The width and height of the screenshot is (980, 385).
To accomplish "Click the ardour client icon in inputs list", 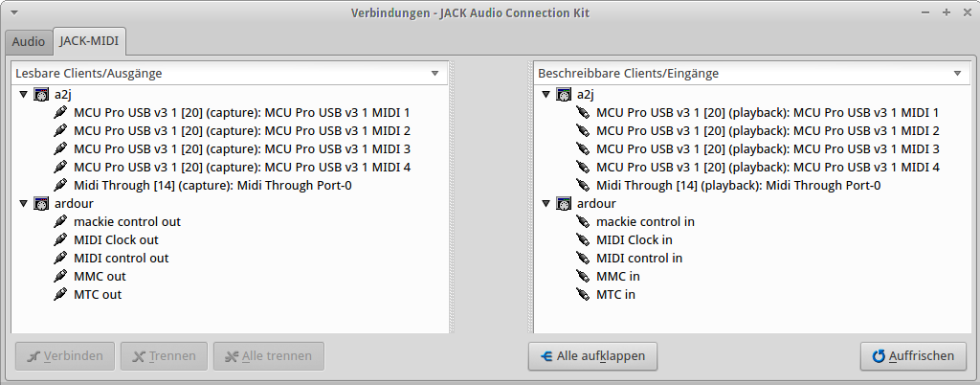I will [564, 204].
